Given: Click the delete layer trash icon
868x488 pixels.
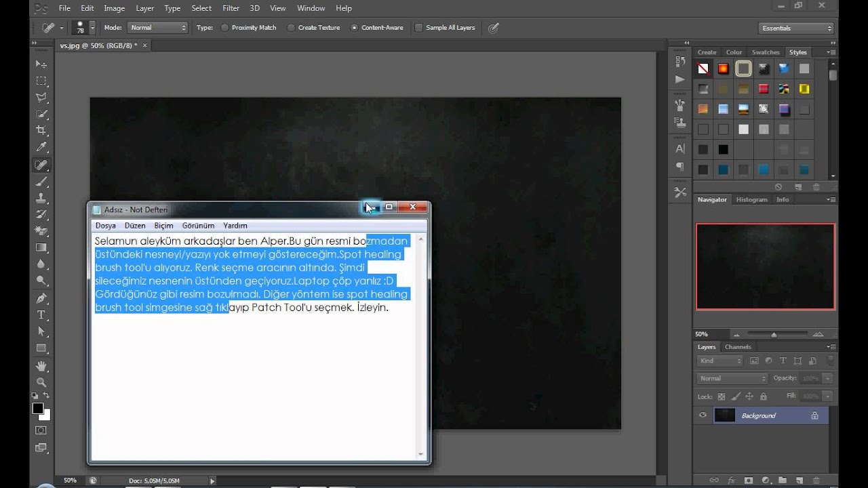Looking at the screenshot, I should coord(816,480).
